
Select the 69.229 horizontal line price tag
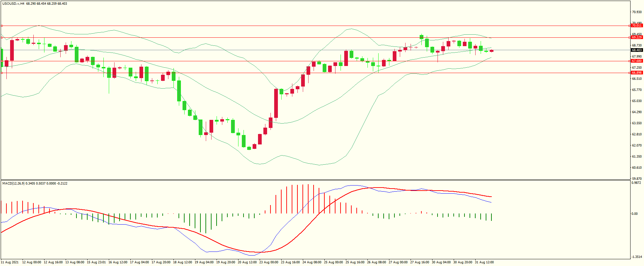coord(637,37)
